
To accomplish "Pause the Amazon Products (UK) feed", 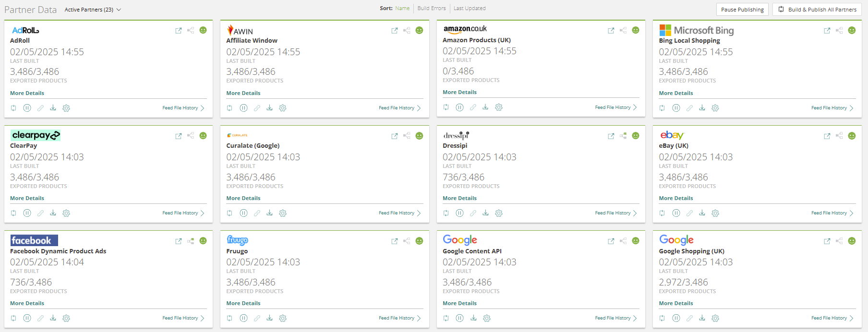I will (x=460, y=107).
